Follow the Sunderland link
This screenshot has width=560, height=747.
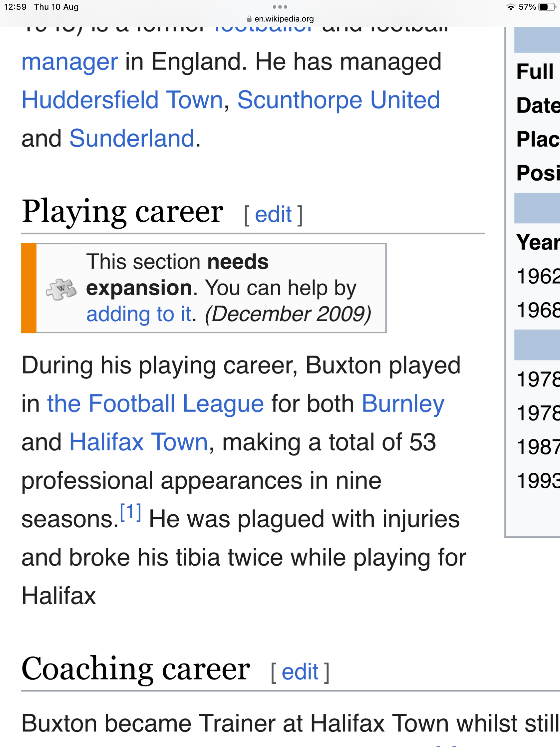pos(132,138)
